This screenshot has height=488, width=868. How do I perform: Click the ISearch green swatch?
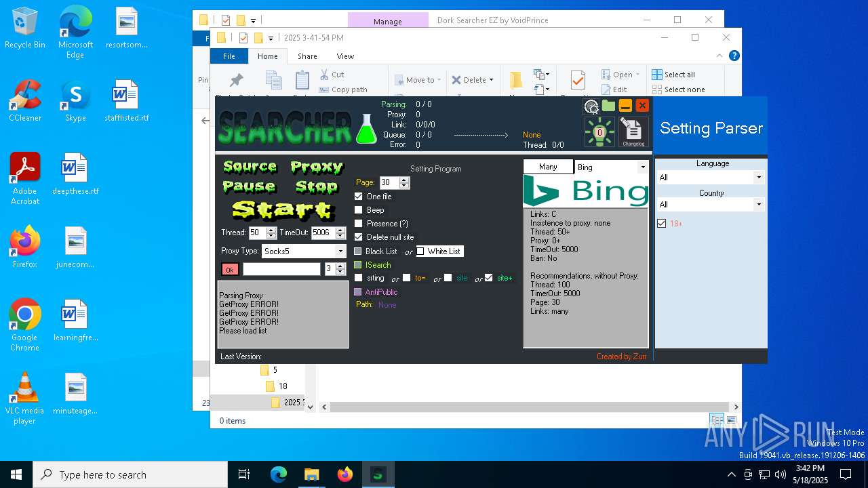pyautogui.click(x=358, y=265)
